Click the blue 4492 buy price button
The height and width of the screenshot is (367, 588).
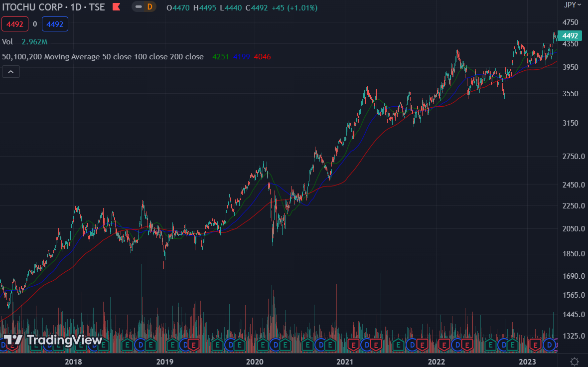click(x=55, y=24)
